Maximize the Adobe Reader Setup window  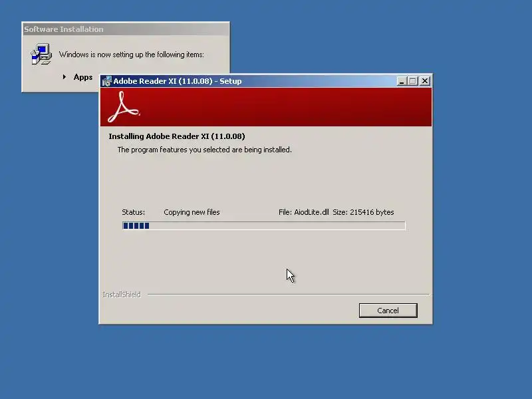[412, 81]
